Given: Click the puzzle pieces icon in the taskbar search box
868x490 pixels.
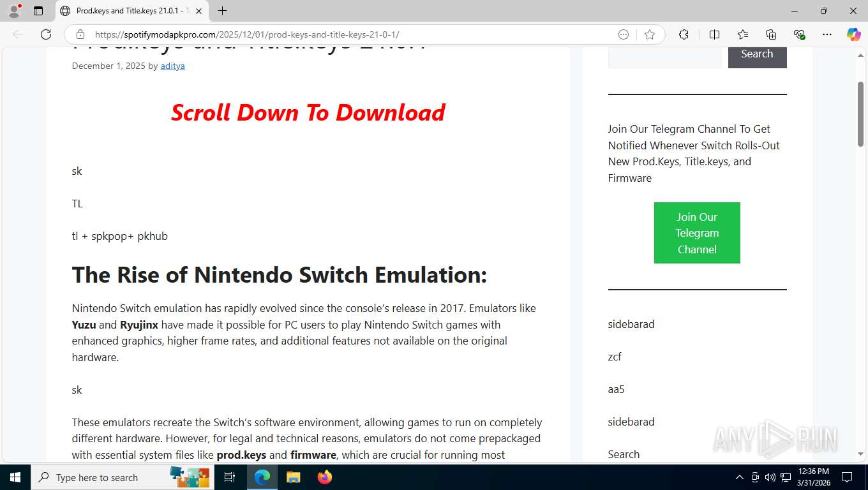Looking at the screenshot, I should coord(190,477).
